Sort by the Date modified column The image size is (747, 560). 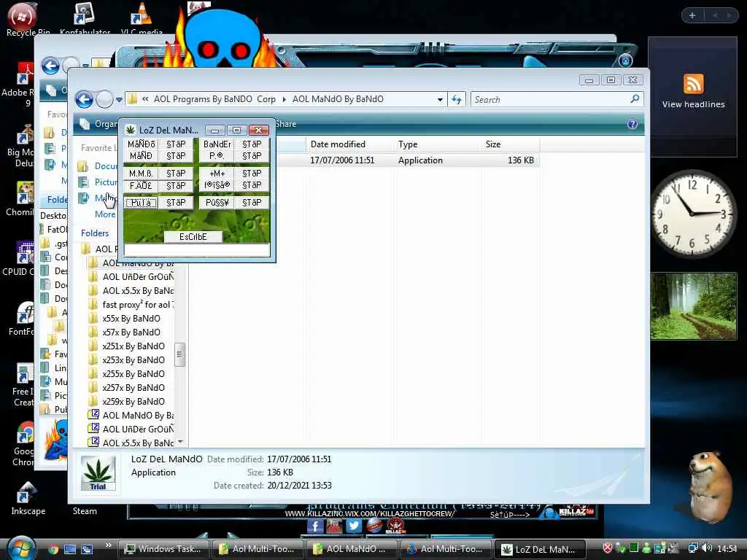click(x=349, y=144)
